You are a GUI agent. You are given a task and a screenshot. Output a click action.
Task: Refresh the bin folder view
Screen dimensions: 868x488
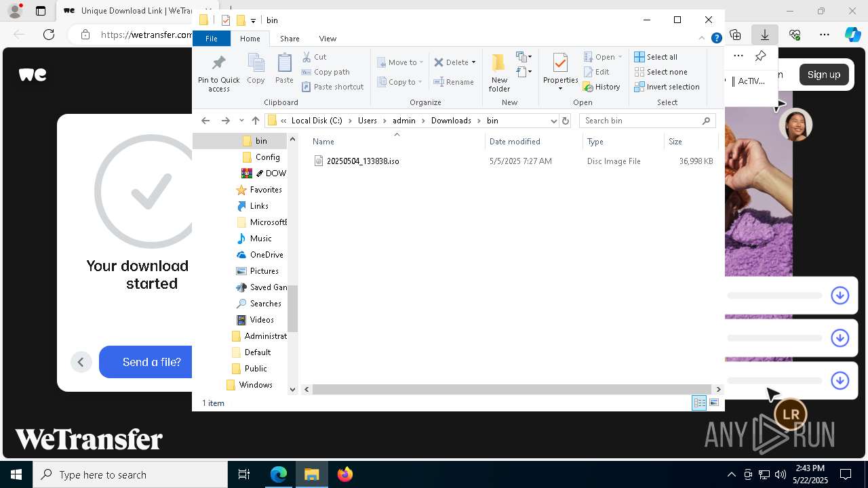coord(566,121)
